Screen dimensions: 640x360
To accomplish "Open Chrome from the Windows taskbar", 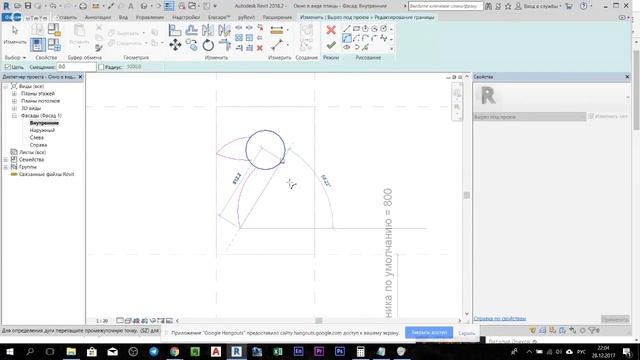I will 174,351.
